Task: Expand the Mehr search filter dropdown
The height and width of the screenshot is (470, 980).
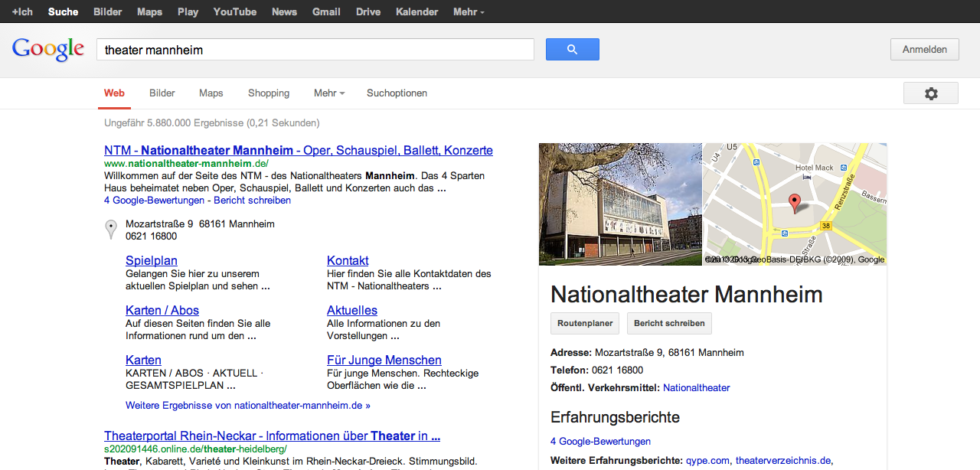Action: click(x=329, y=93)
